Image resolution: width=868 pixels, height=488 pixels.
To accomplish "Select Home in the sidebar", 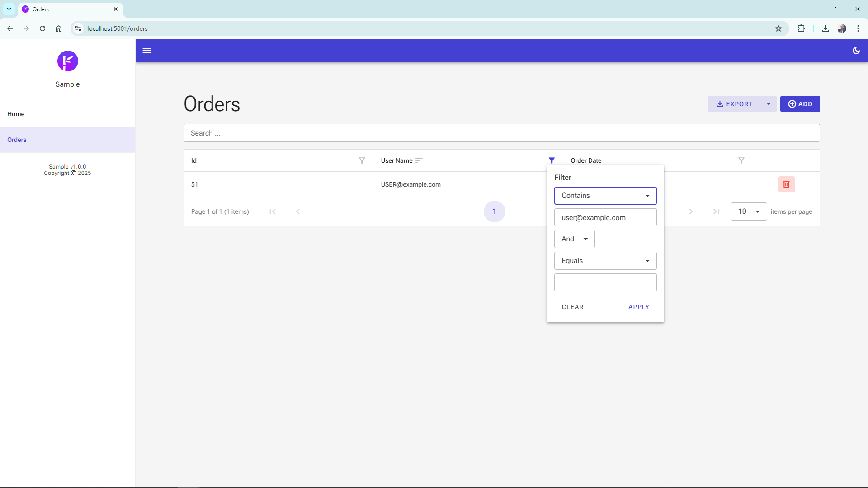I will click(x=67, y=114).
